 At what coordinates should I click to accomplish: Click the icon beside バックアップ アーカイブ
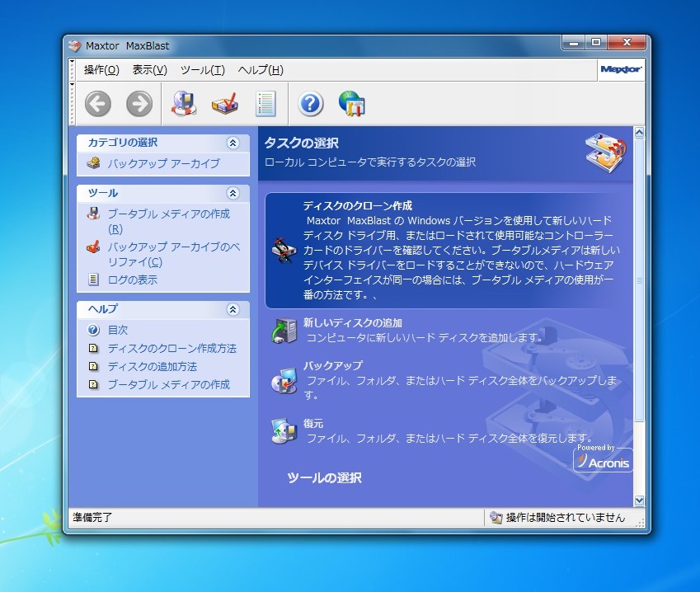93,163
